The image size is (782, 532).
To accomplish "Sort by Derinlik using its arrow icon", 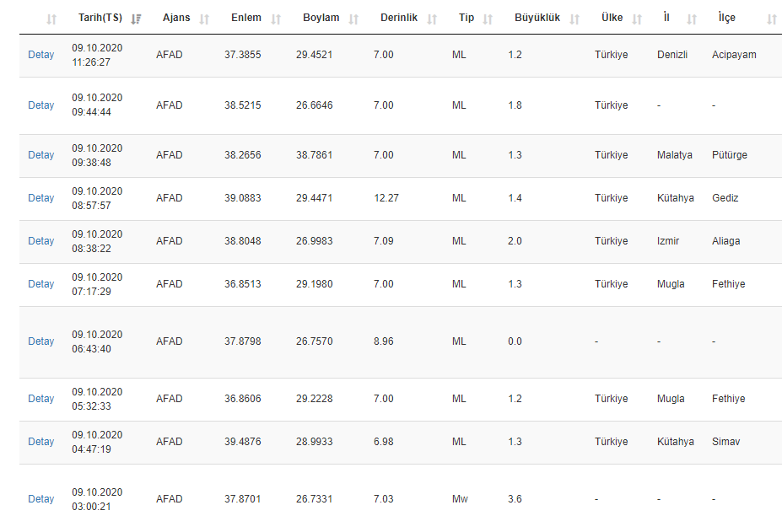I will point(432,19).
